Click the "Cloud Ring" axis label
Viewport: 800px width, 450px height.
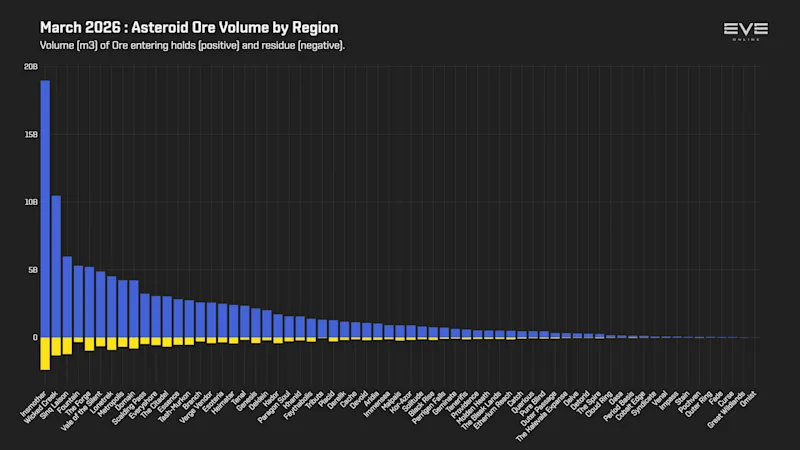pos(599,404)
